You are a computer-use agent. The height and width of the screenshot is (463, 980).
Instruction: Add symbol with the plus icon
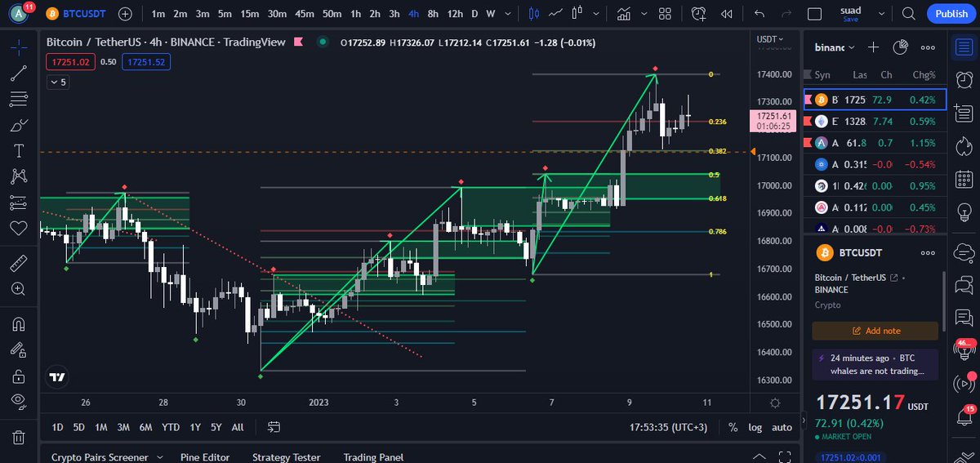[125, 14]
